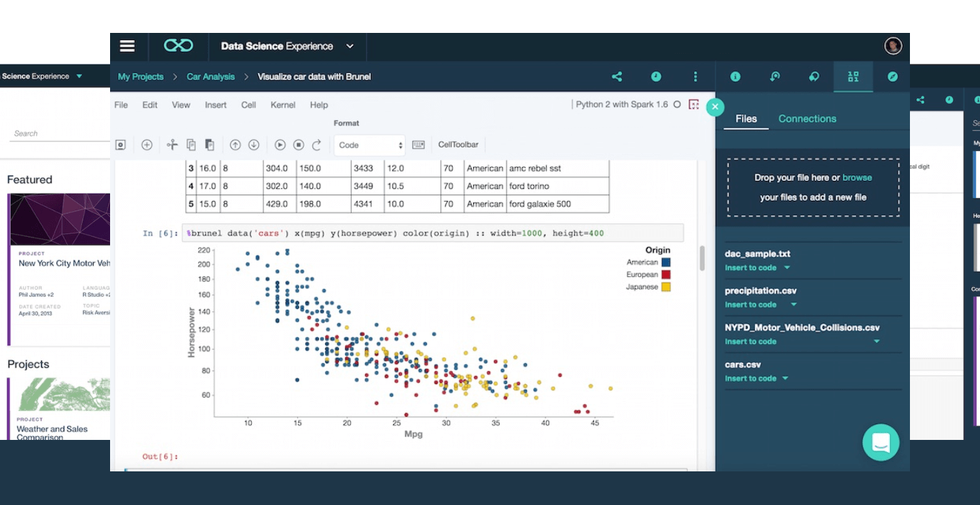Image resolution: width=980 pixels, height=505 pixels.
Task: Click the notebook vertical scrollbar thumb
Action: 702,258
